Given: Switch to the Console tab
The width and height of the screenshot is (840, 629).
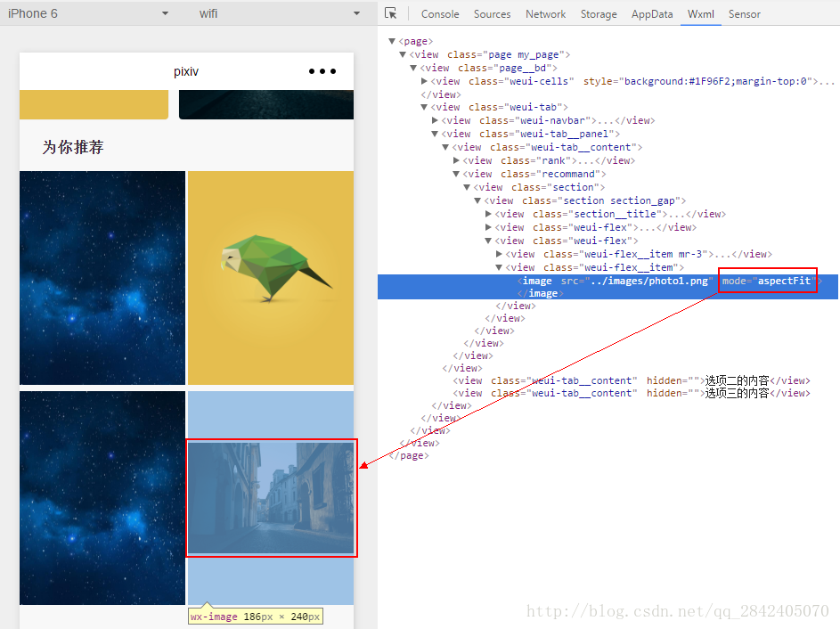Looking at the screenshot, I should click(x=440, y=13).
